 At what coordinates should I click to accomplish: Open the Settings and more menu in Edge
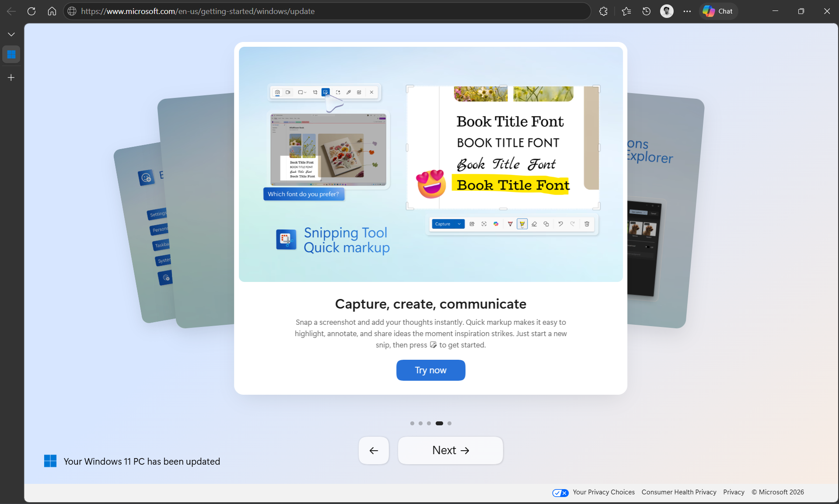coord(687,11)
